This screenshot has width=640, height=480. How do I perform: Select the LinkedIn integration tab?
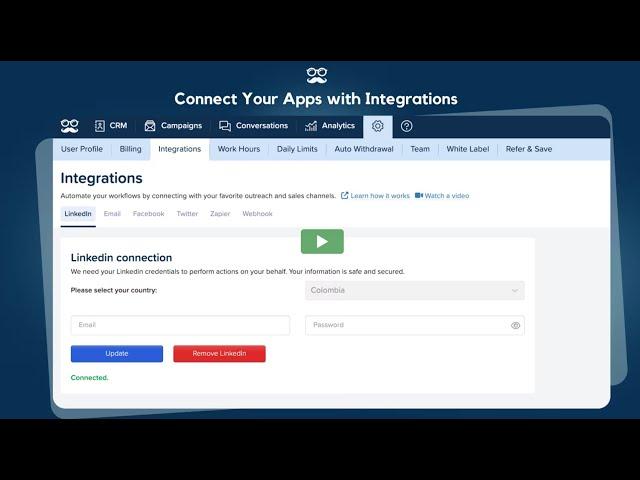78,213
